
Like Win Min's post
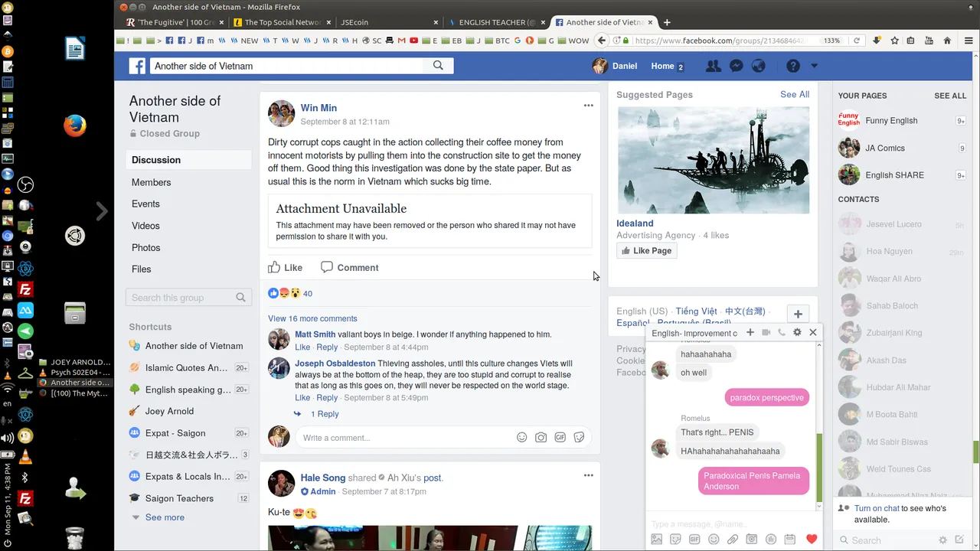[286, 267]
